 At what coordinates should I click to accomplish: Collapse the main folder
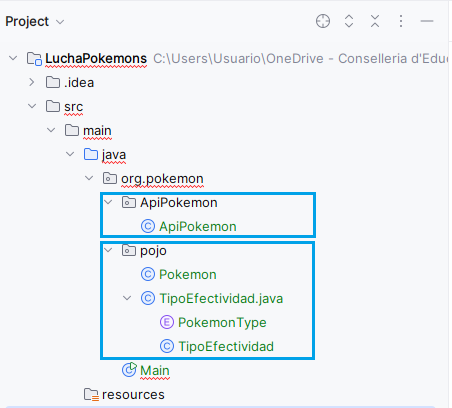pos(51,130)
